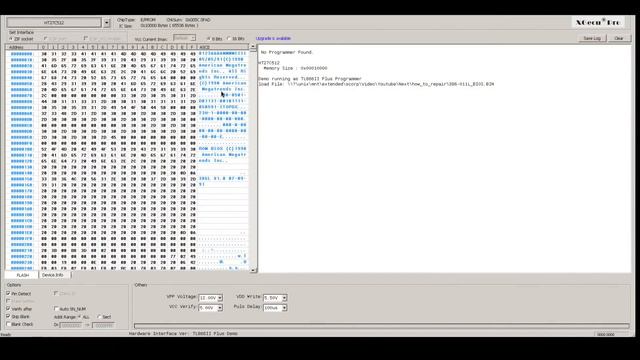Click the 'Load File:' path log line
Viewport: 640px width, 360px height.
(x=376, y=84)
